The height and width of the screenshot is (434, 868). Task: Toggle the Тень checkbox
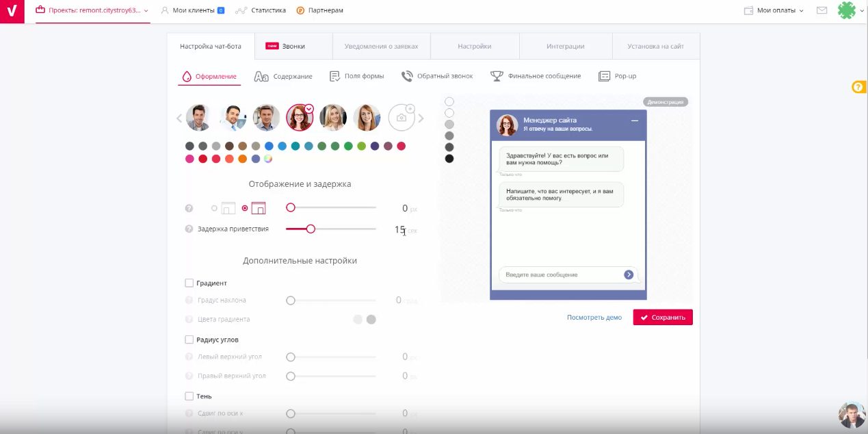189,396
